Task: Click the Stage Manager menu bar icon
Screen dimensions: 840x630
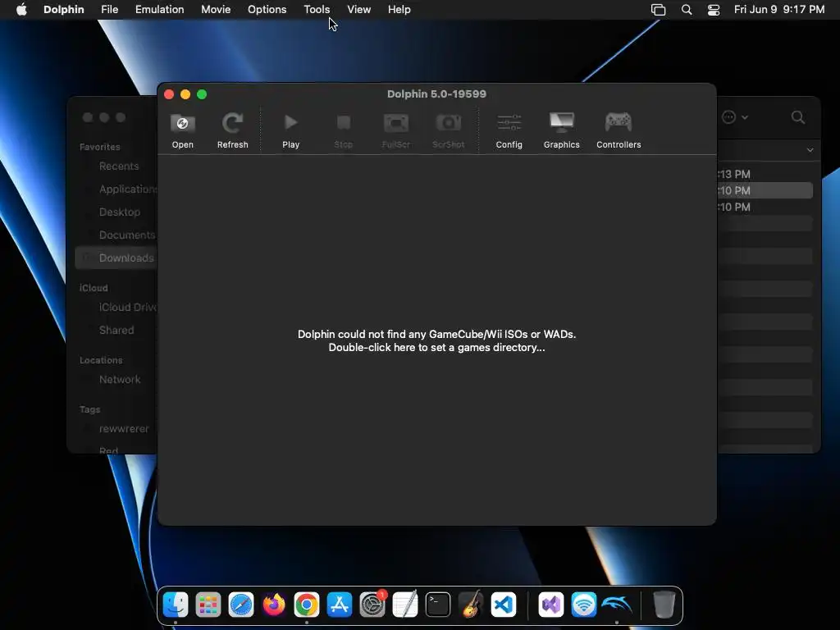Action: click(x=659, y=10)
